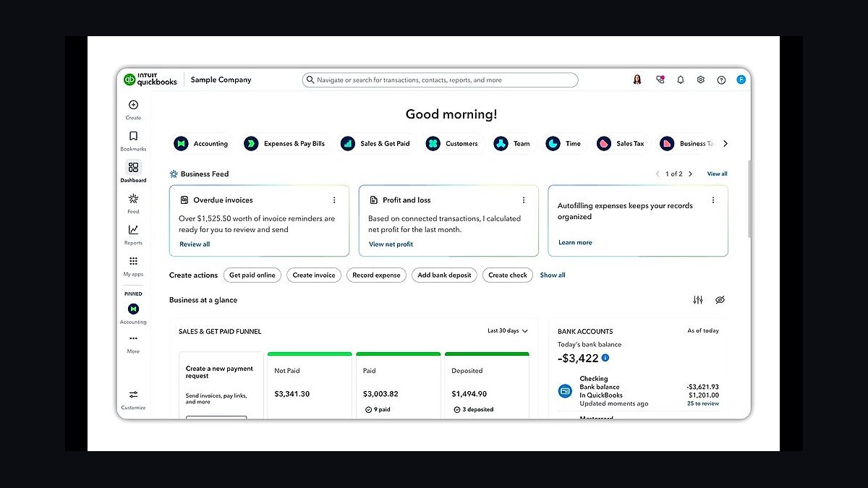Click the Create plus icon in sidebar

(133, 105)
